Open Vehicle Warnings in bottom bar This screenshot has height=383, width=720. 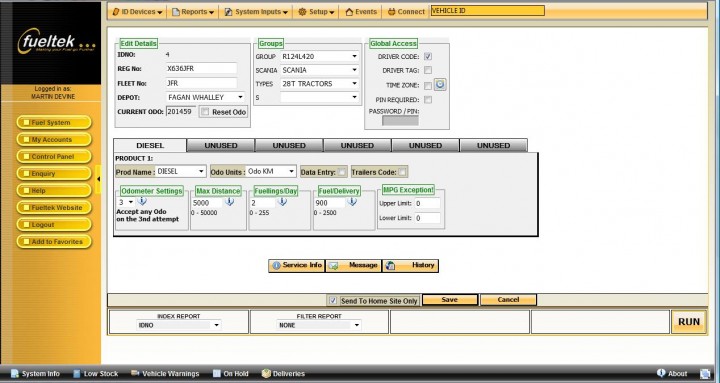click(x=165, y=373)
